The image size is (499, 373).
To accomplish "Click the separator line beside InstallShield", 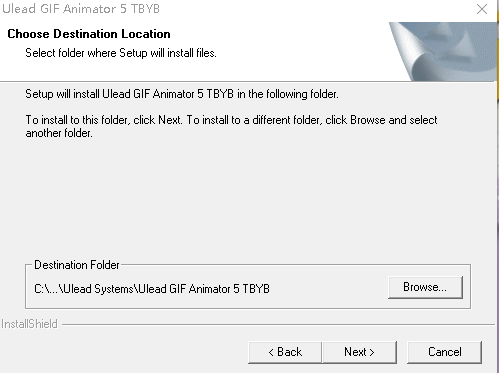I will pos(278,324).
